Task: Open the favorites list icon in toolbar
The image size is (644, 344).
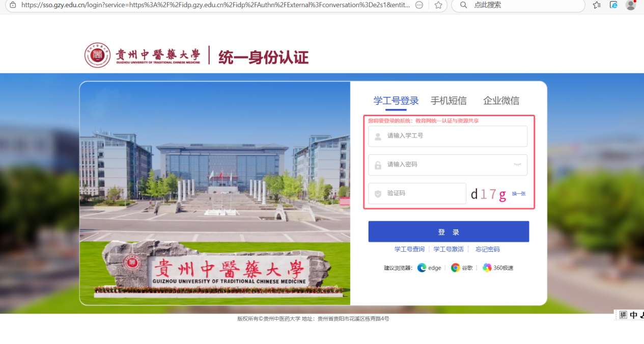Action: point(597,5)
